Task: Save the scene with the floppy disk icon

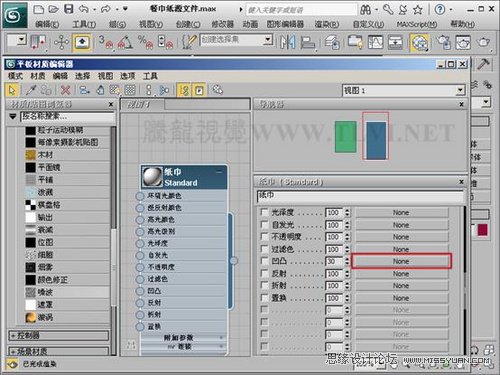Action: (69, 9)
